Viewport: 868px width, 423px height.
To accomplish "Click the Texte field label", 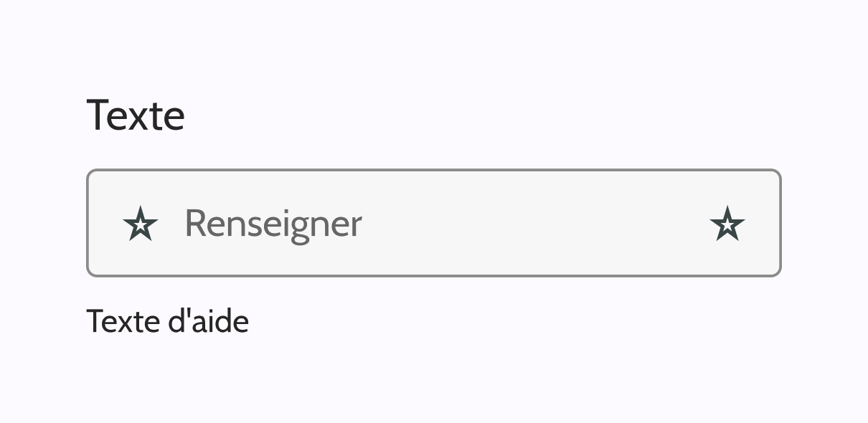I will pos(136,115).
